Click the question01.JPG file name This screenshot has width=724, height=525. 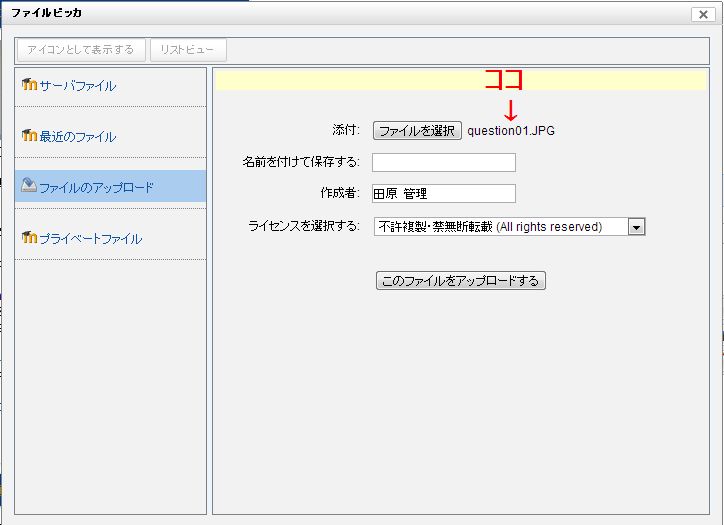pos(511,131)
